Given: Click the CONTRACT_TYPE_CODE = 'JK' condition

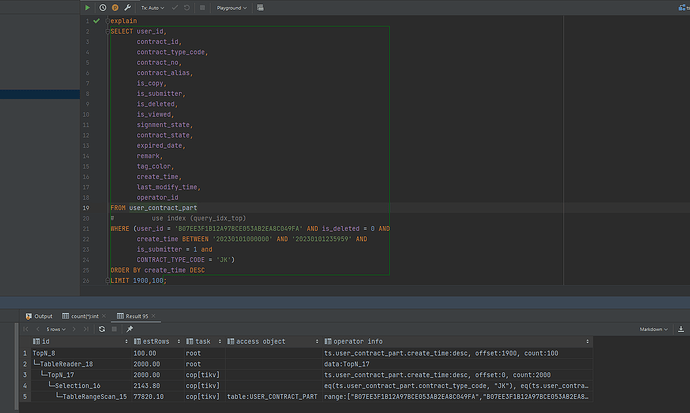Looking at the screenshot, I should click(x=186, y=260).
